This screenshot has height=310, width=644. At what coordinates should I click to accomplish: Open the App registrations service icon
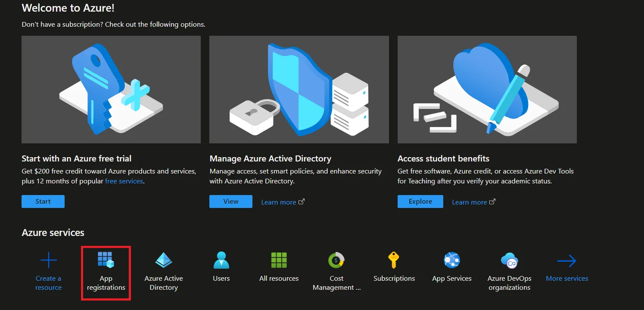point(106,260)
